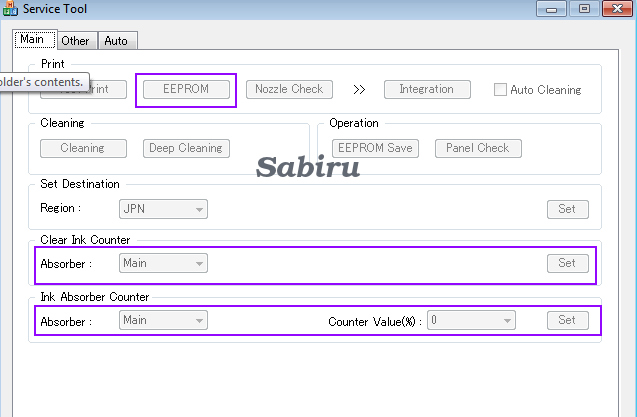Open the Region dropdown showing JPN
The width and height of the screenshot is (637, 417).
pos(163,209)
